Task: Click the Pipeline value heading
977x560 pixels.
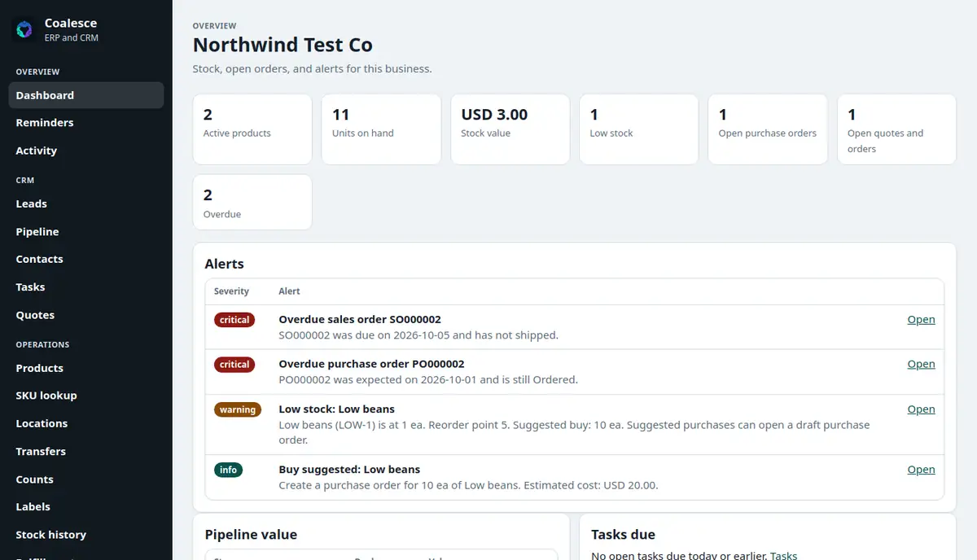Action: click(x=251, y=535)
